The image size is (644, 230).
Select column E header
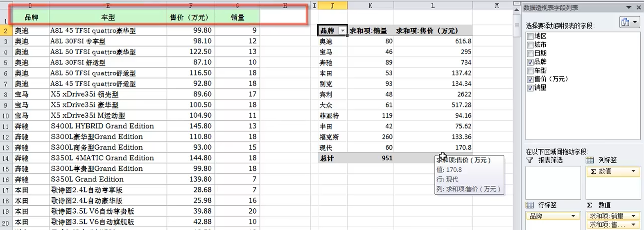(108, 5)
